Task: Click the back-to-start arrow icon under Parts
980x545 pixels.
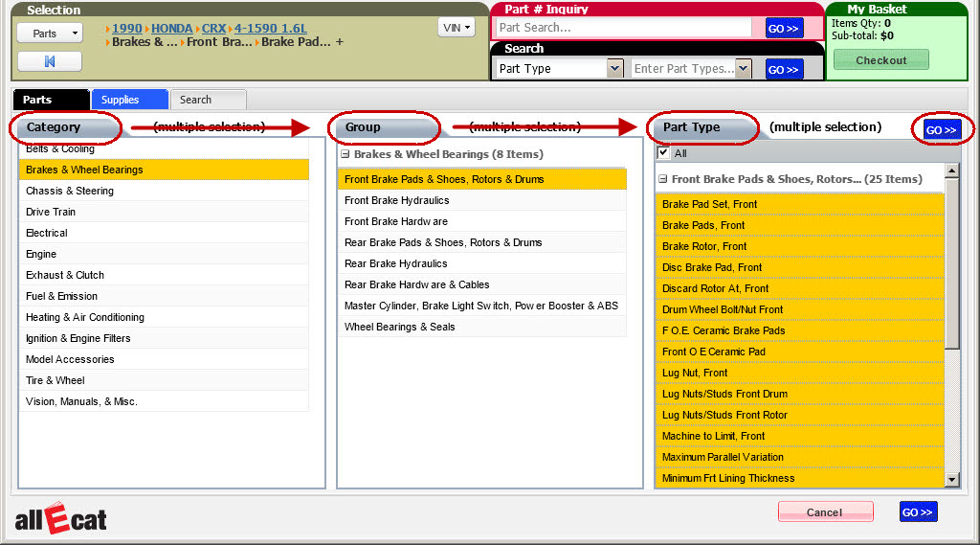Action: pyautogui.click(x=50, y=61)
